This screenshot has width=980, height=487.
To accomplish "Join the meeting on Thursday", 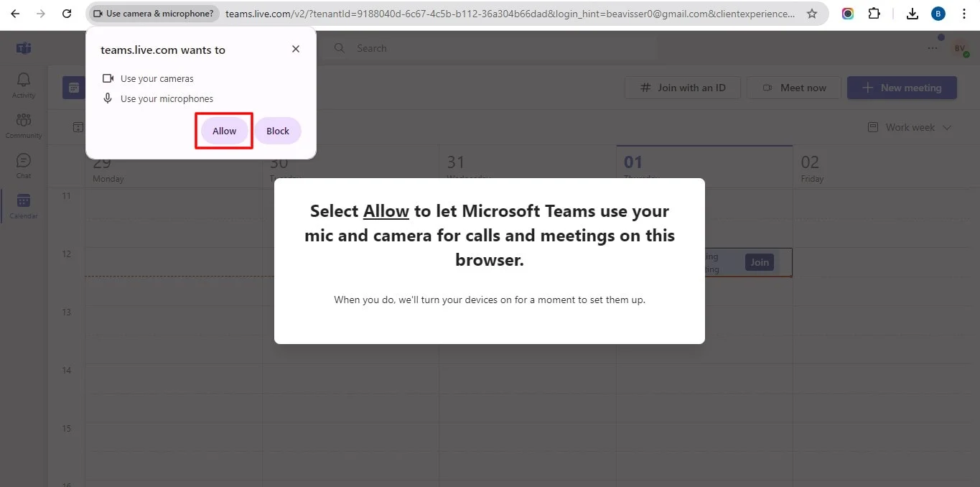I will [760, 262].
